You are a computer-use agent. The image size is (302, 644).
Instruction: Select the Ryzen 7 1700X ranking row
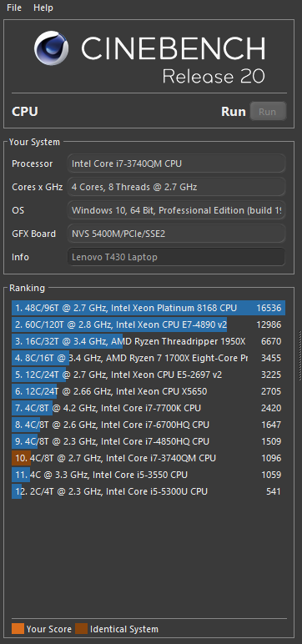pyautogui.click(x=148, y=358)
